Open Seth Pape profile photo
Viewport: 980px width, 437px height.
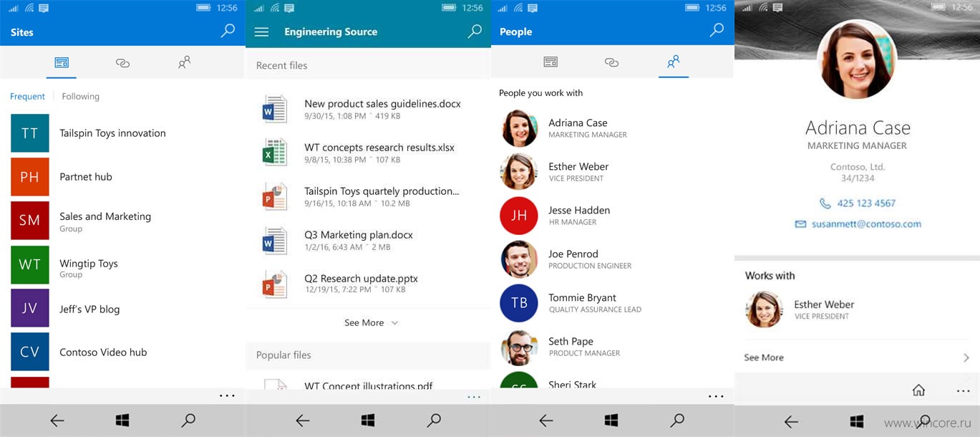coord(519,347)
